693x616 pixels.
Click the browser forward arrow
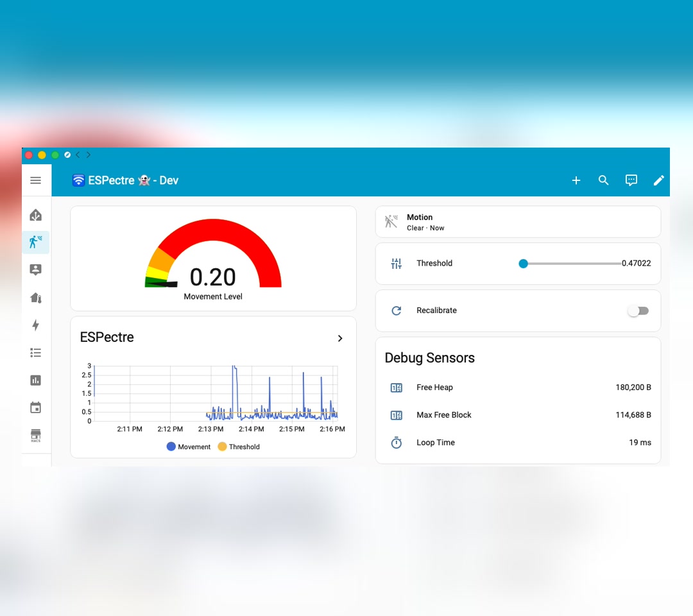click(x=89, y=155)
